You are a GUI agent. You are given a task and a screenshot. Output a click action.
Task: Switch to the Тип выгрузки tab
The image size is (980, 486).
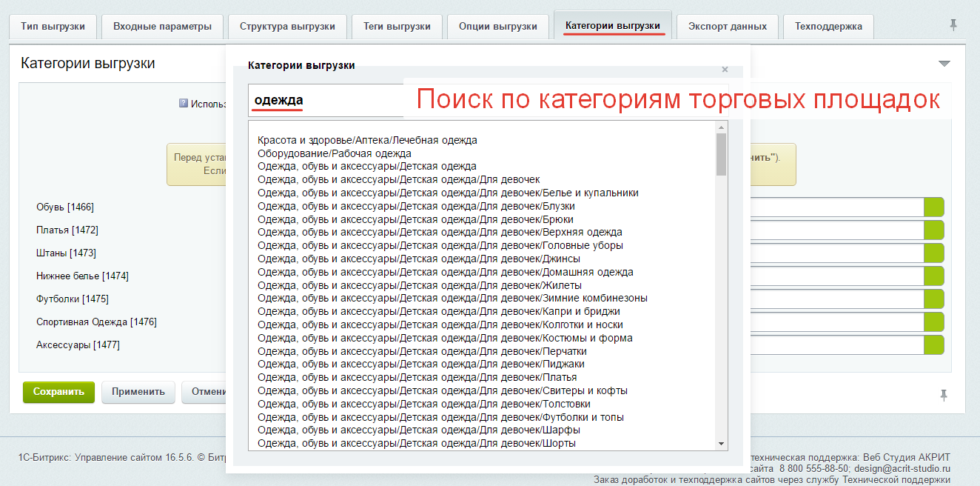tap(53, 27)
